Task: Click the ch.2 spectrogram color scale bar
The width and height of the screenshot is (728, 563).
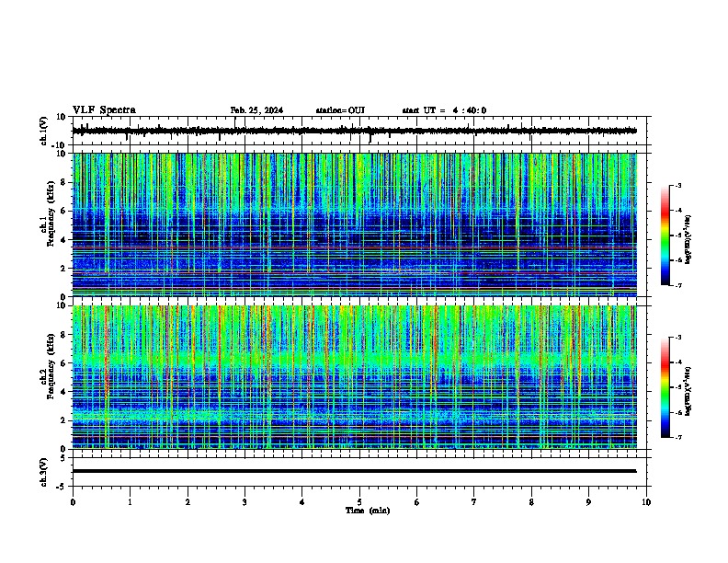Action: tap(665, 387)
